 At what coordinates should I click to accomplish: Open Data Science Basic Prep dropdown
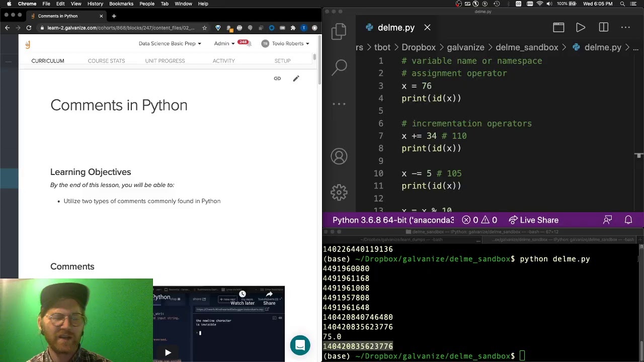[170, 43]
